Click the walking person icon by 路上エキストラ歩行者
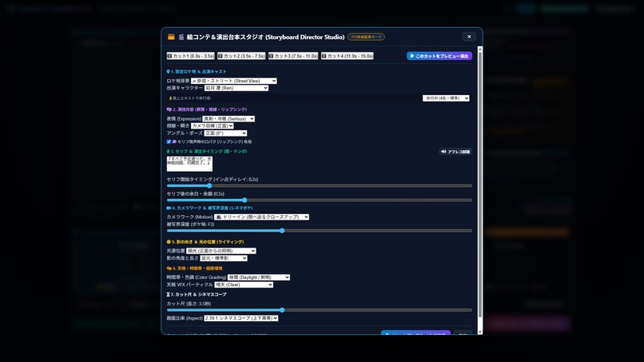 coord(170,98)
